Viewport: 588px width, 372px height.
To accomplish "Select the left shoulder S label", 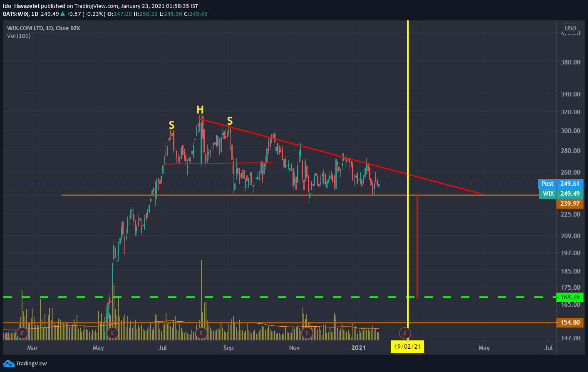I will coord(171,125).
